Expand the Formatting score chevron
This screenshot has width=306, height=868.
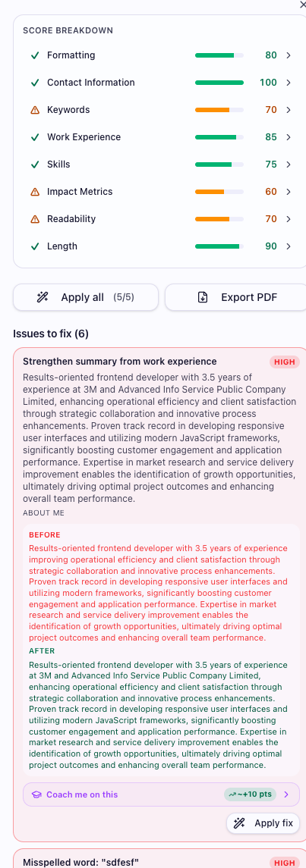289,55
